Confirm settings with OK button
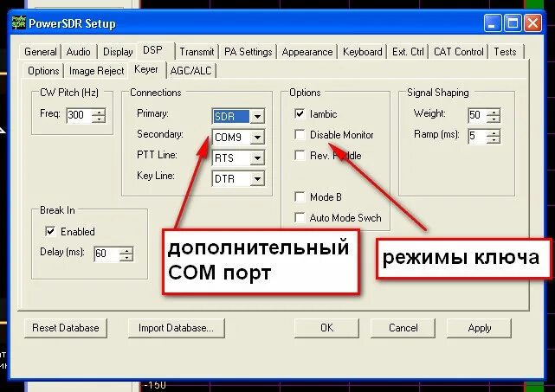555x392 pixels. click(326, 328)
